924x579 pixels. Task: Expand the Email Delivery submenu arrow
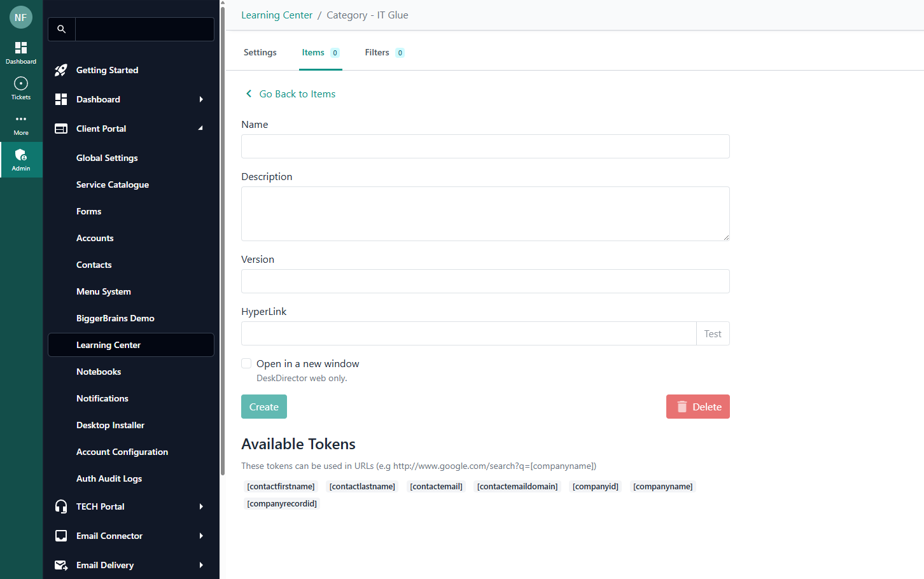coord(201,565)
